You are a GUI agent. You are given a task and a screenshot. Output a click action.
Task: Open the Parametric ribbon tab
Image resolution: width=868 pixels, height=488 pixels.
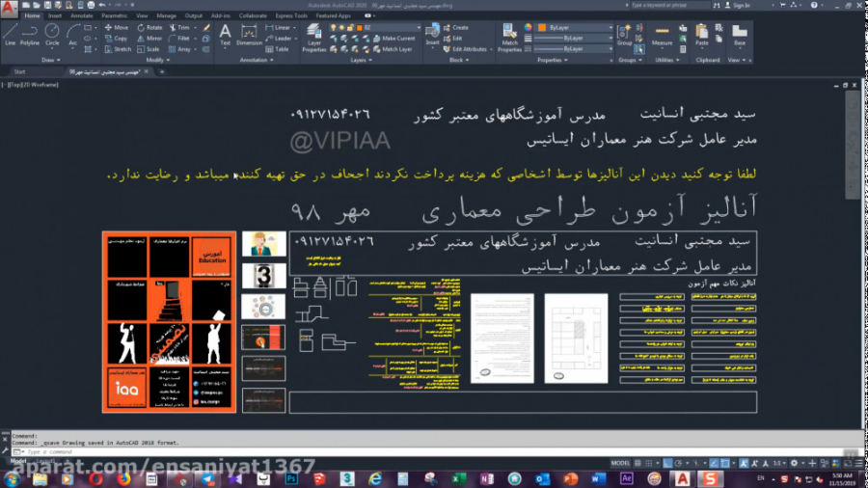114,16
